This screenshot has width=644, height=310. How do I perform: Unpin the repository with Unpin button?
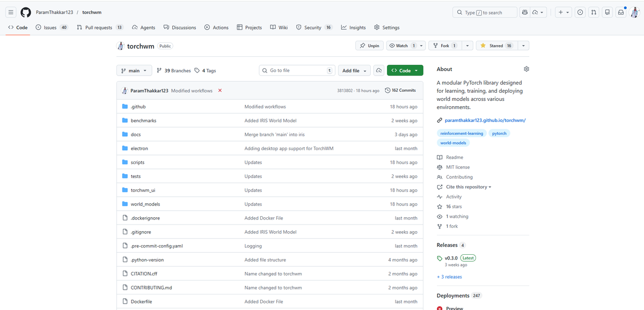tap(370, 46)
